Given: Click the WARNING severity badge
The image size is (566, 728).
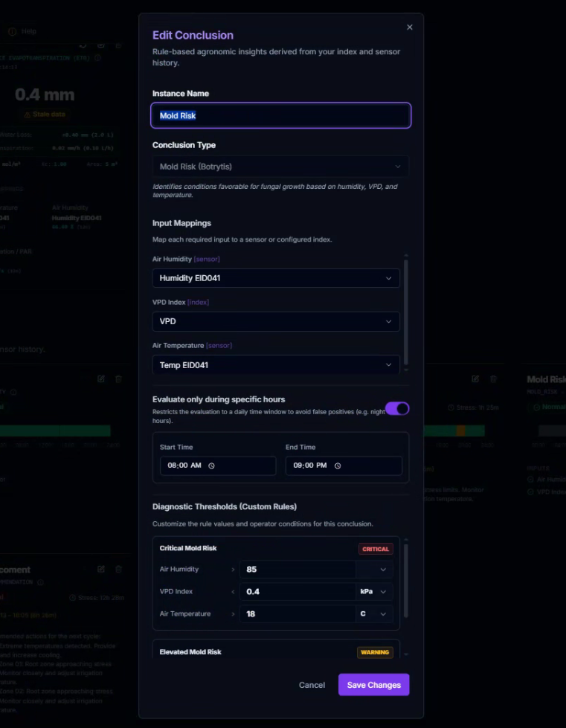Looking at the screenshot, I should point(375,652).
